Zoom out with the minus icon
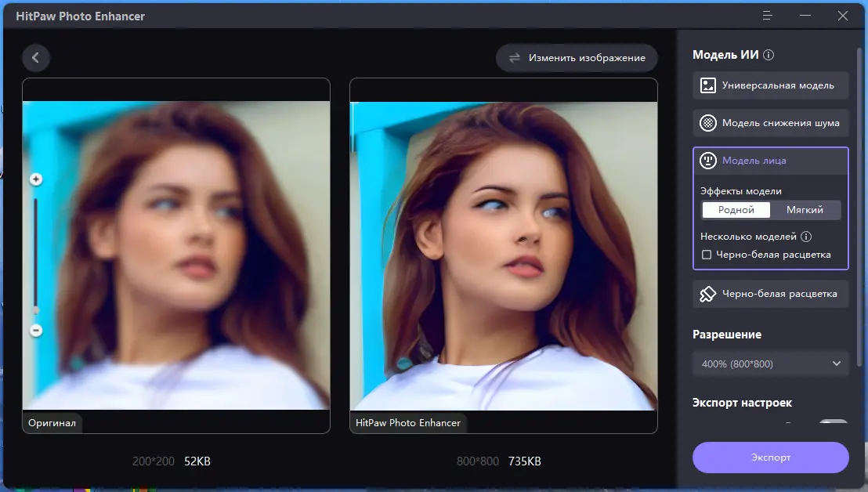 36,331
